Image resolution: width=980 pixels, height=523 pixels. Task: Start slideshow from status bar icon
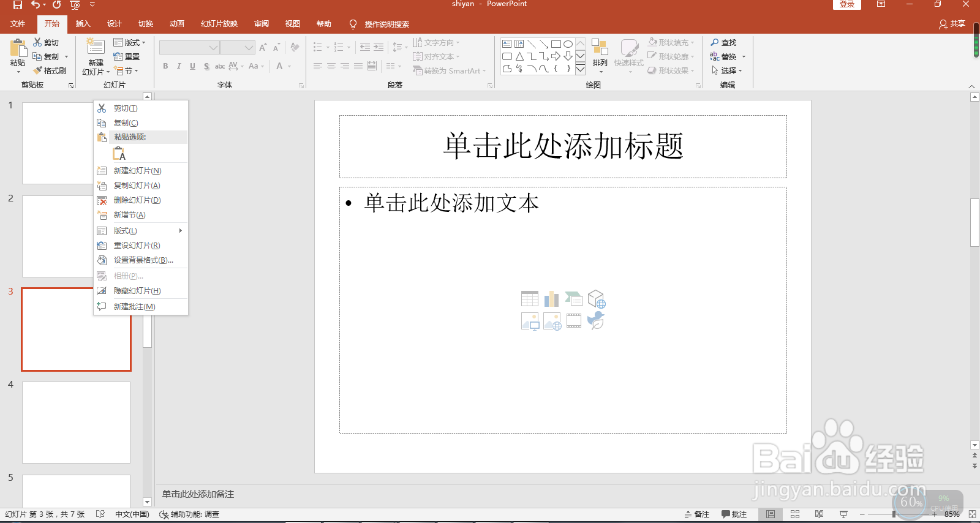843,514
